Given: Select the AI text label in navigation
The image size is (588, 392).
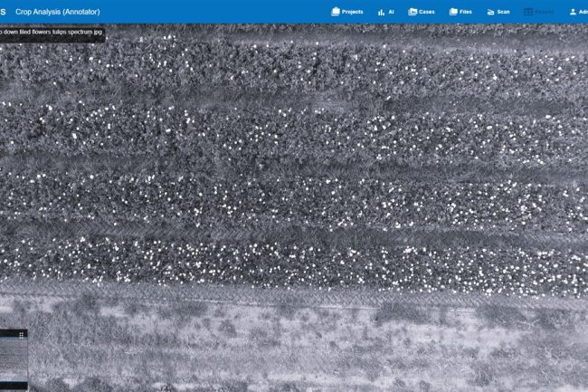Looking at the screenshot, I should tap(391, 12).
